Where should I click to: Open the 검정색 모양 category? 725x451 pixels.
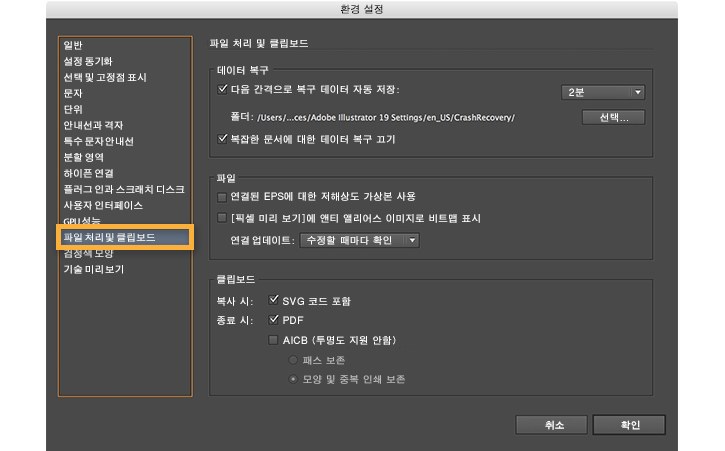(88, 253)
